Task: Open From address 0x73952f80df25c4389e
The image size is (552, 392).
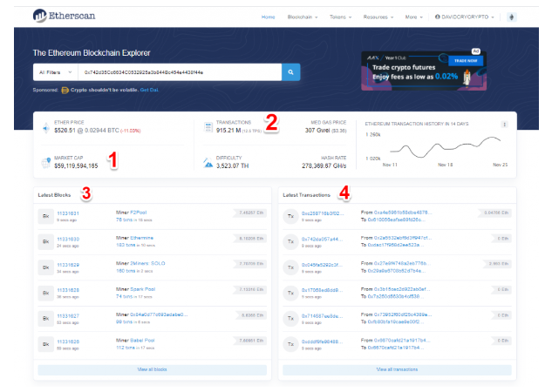Action: point(403,314)
